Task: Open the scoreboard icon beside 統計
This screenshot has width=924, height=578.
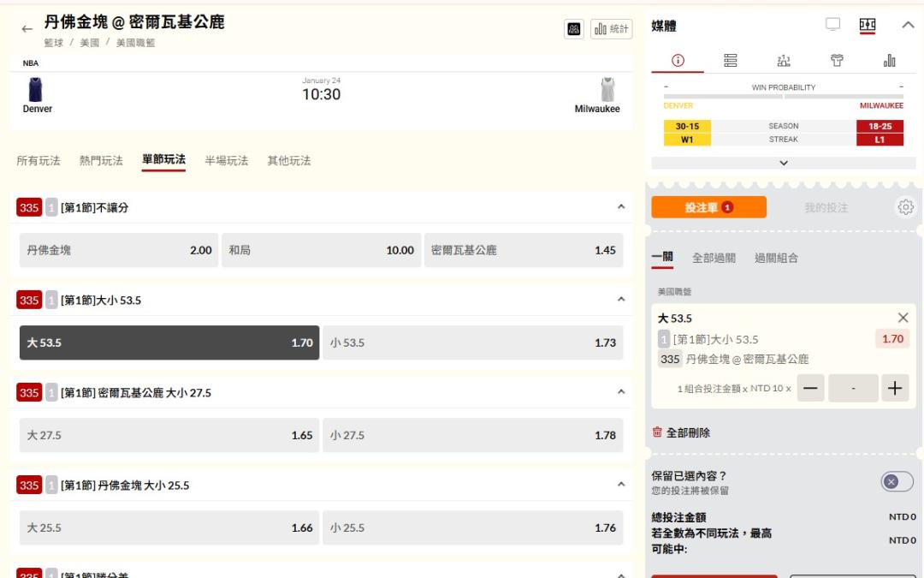Action: pos(574,29)
